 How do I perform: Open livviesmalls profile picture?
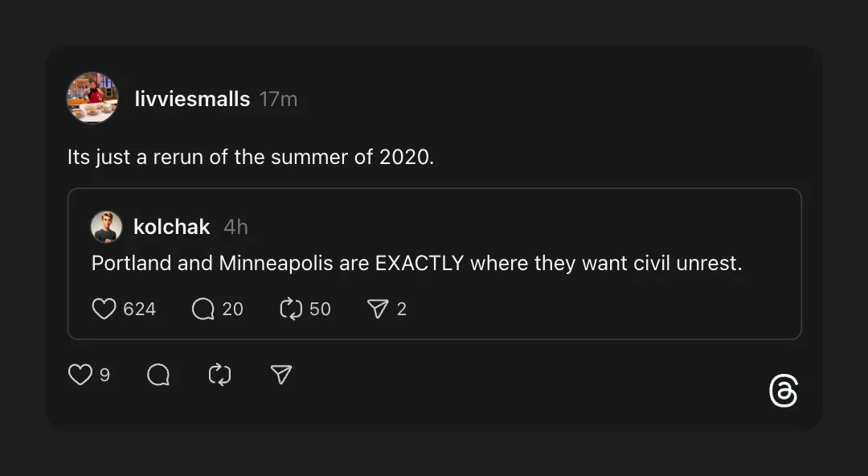(x=92, y=98)
